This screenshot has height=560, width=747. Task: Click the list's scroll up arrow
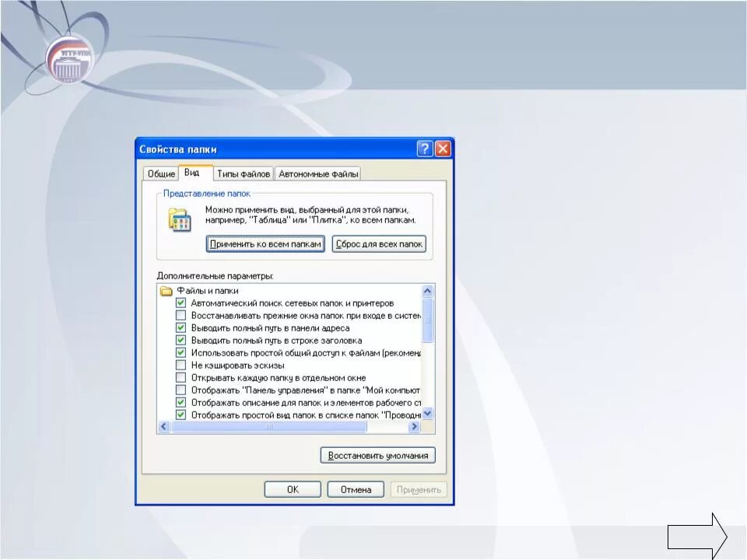(x=427, y=290)
